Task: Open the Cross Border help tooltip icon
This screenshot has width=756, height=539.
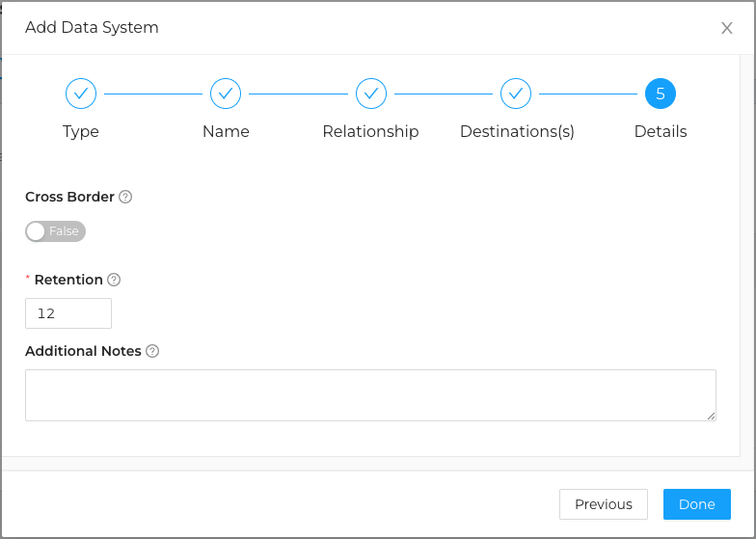Action: [125, 197]
